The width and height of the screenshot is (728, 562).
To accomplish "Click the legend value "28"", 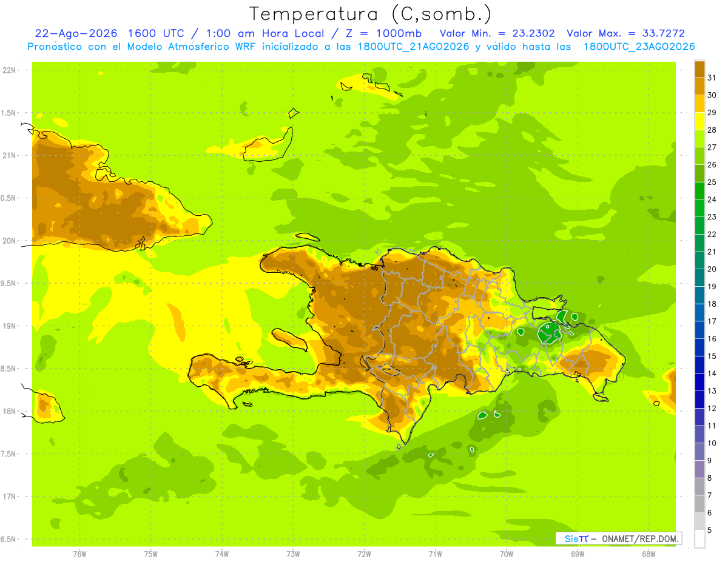I will pyautogui.click(x=712, y=130).
